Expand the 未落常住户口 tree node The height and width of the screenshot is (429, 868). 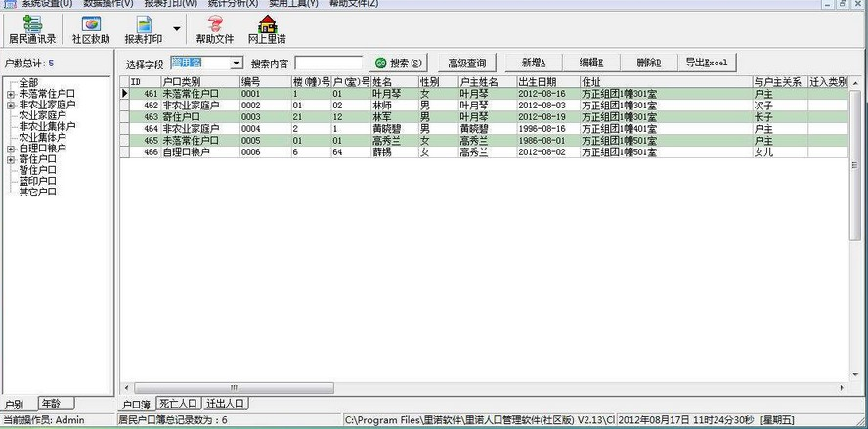click(x=10, y=94)
